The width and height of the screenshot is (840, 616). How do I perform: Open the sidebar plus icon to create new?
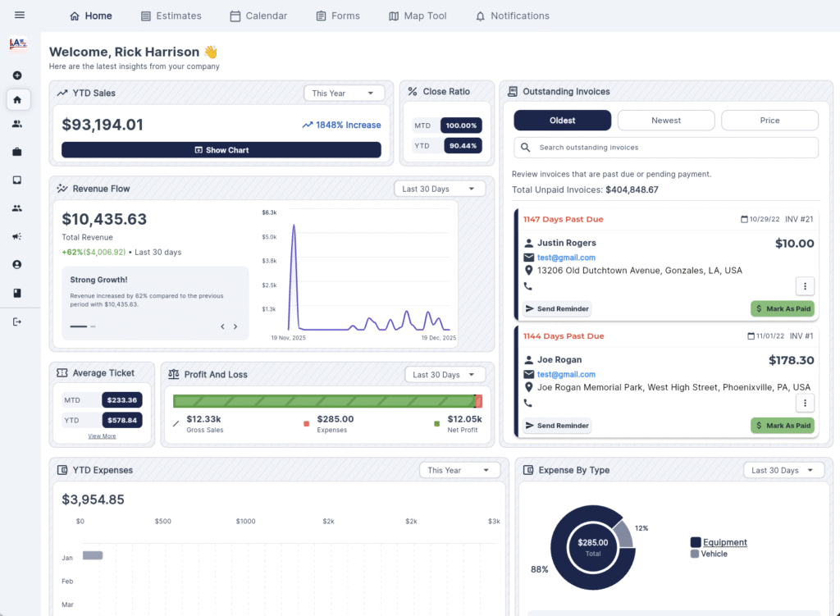[x=18, y=75]
